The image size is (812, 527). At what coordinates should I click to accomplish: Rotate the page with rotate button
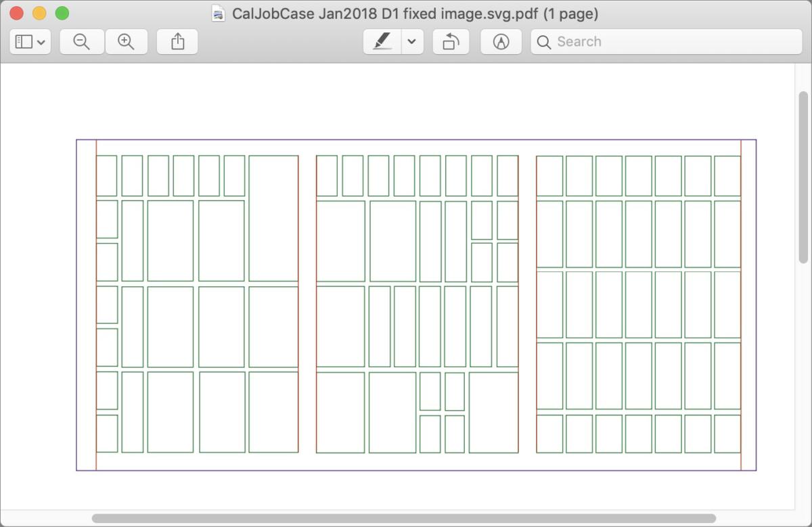[451, 42]
